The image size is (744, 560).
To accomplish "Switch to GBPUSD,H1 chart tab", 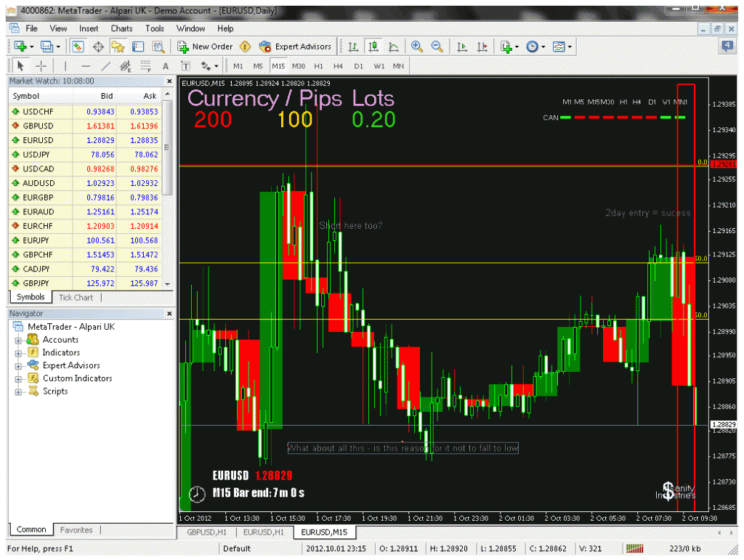I will coord(206,532).
